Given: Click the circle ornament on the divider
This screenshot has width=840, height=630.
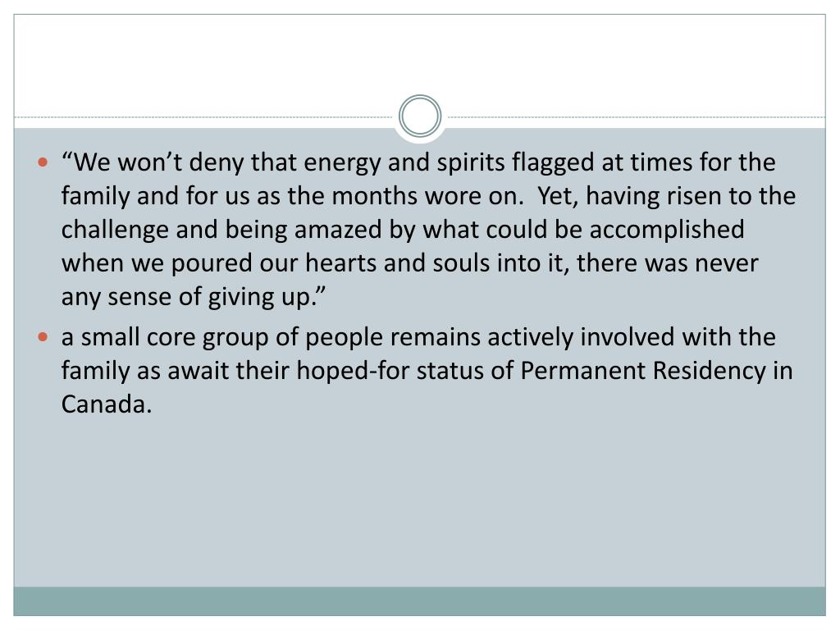Looking at the screenshot, I should (x=420, y=116).
